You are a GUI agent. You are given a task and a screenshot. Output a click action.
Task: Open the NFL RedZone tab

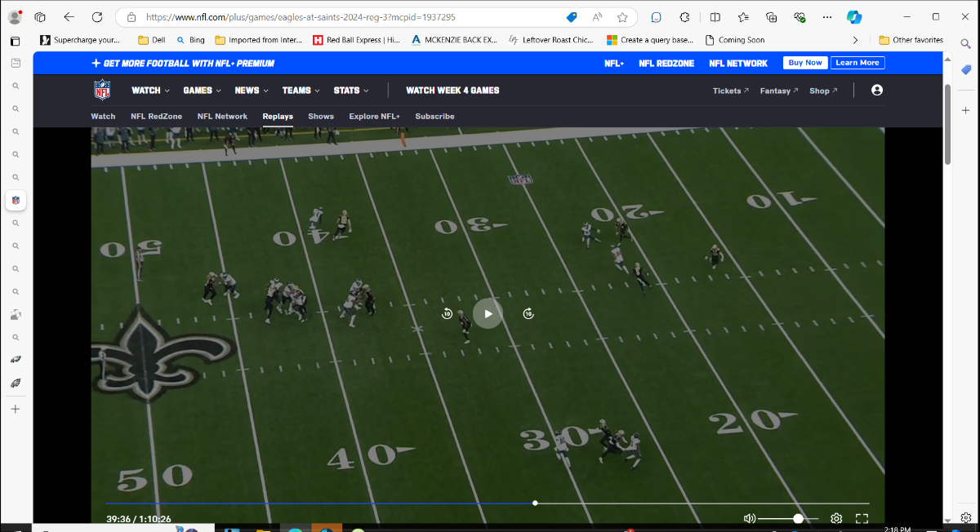[x=156, y=117]
